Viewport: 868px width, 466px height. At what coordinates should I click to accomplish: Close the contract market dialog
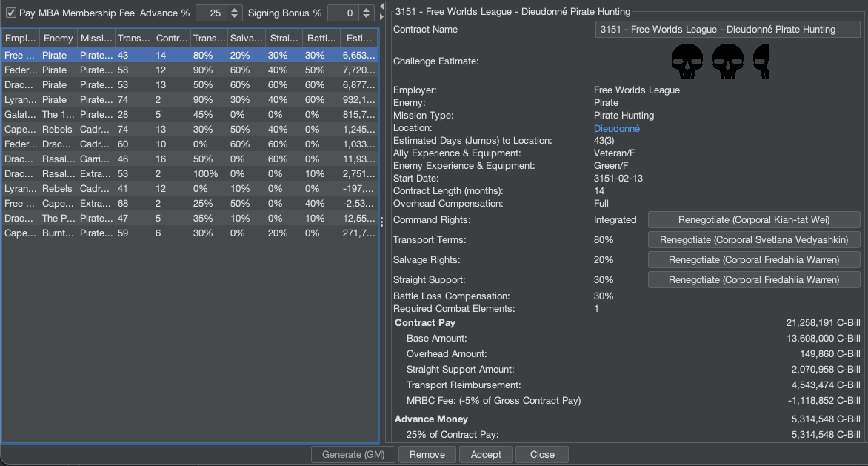pyautogui.click(x=542, y=454)
